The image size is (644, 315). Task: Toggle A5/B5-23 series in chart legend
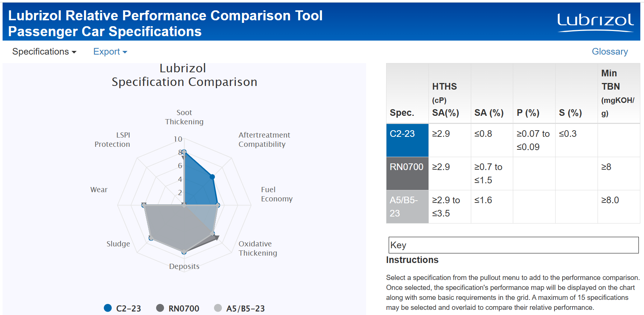(239, 308)
